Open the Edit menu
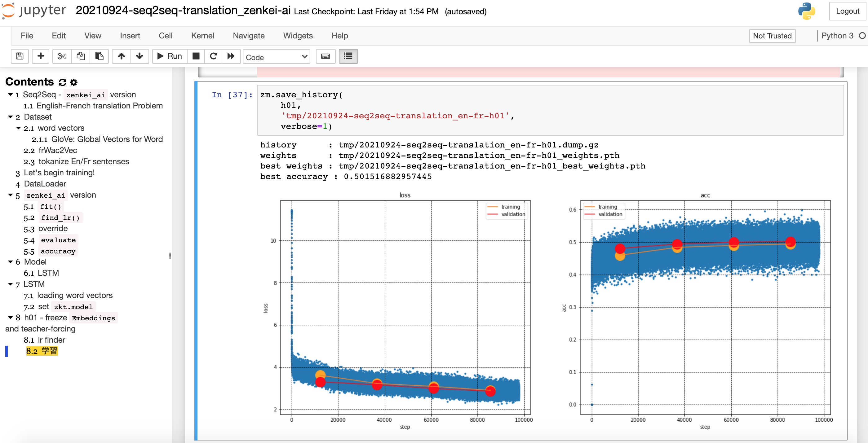This screenshot has height=443, width=868. 59,36
